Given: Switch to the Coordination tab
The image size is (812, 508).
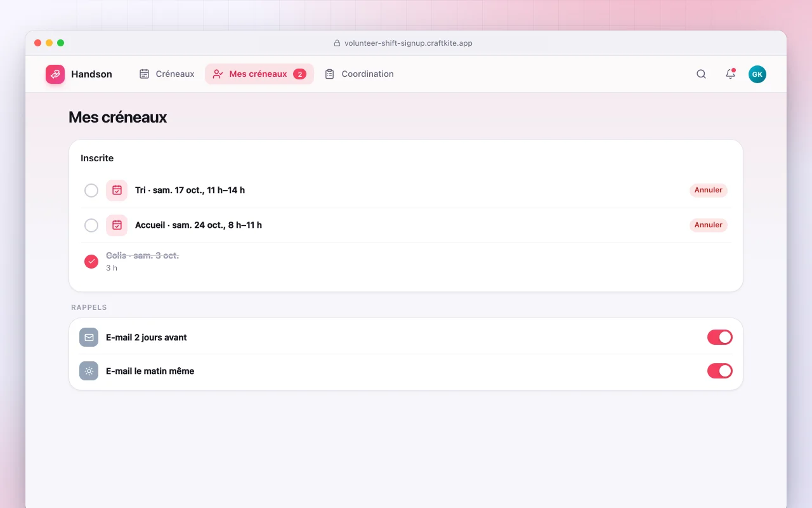Looking at the screenshot, I should [x=359, y=74].
